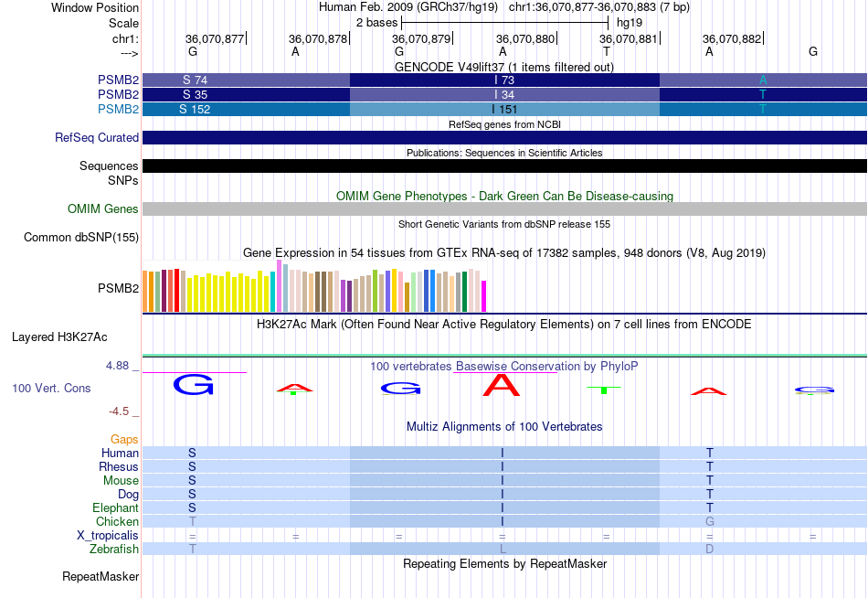This screenshot has height=598, width=868.
Task: Click the G amino acid in Chicken row
Action: 710,521
